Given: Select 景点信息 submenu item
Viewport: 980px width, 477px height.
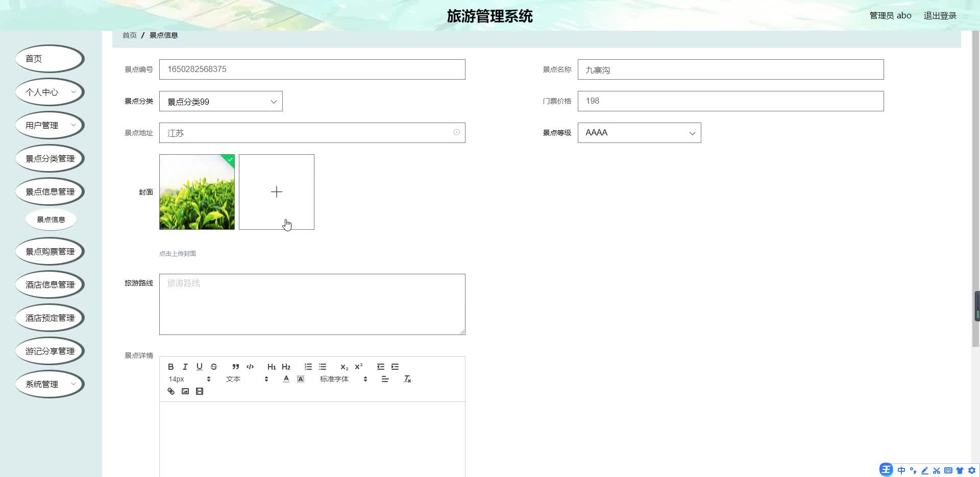Looking at the screenshot, I should point(51,220).
